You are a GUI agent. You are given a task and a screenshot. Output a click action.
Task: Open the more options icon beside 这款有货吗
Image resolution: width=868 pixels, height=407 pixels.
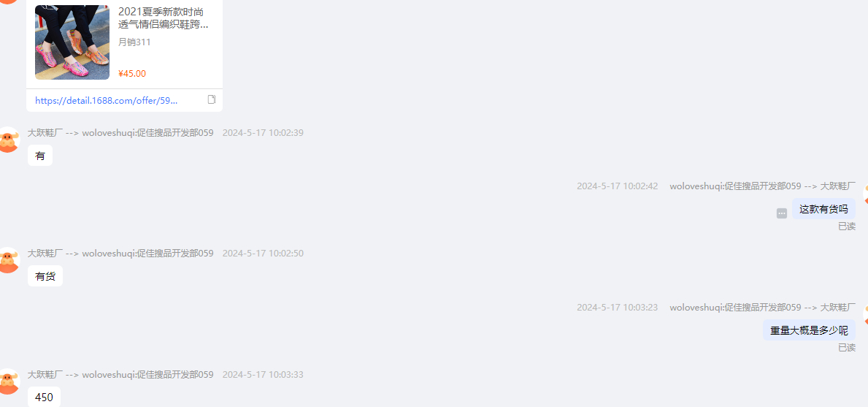pos(782,213)
